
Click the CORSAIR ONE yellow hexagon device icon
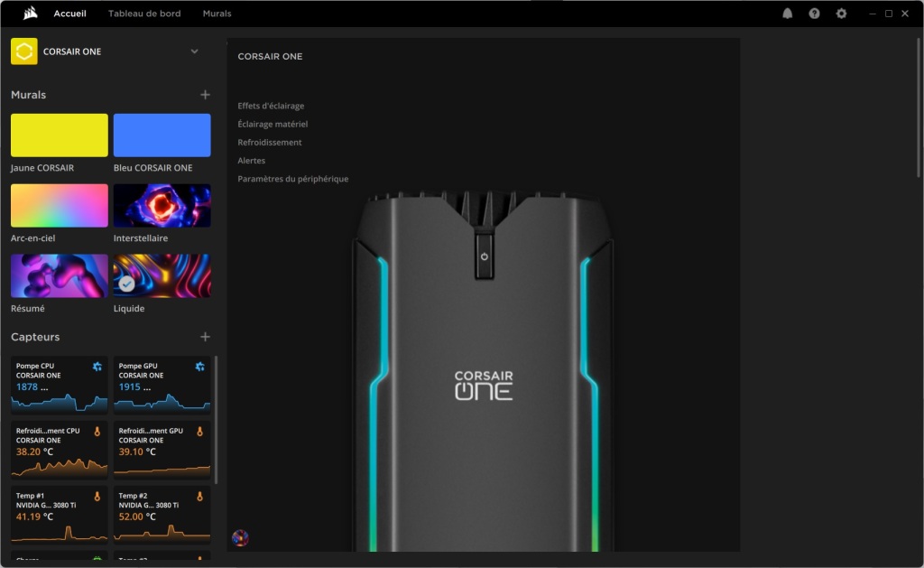tap(23, 51)
